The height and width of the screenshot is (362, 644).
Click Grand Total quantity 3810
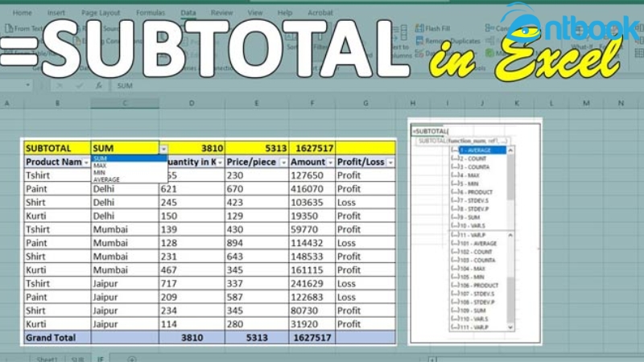click(192, 338)
